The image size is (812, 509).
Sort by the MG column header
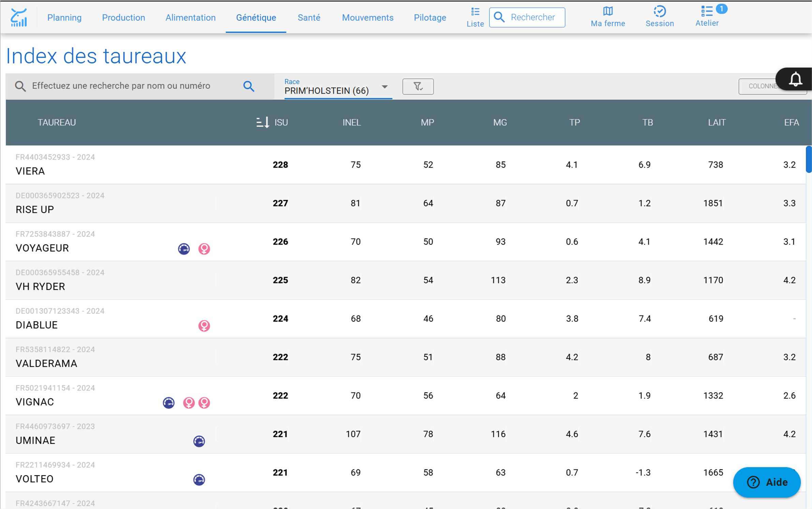[x=500, y=122]
